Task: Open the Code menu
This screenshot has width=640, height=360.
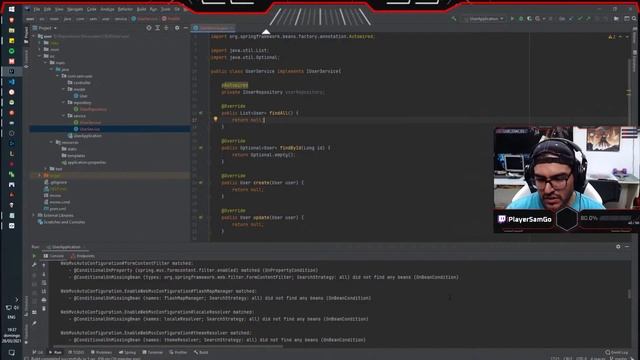Action: [x=91, y=9]
